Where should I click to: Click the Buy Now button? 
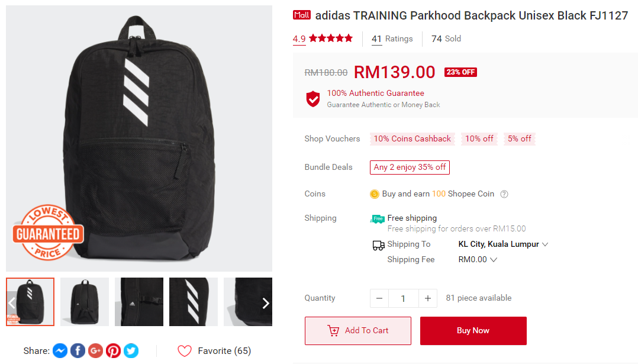pyautogui.click(x=473, y=331)
